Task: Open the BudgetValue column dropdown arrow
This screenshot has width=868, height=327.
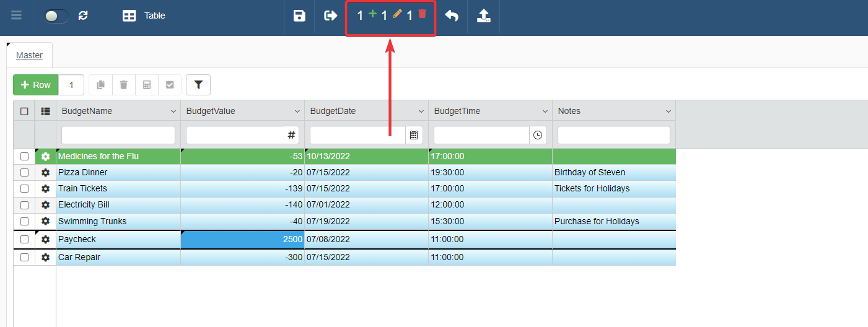Action: (297, 111)
